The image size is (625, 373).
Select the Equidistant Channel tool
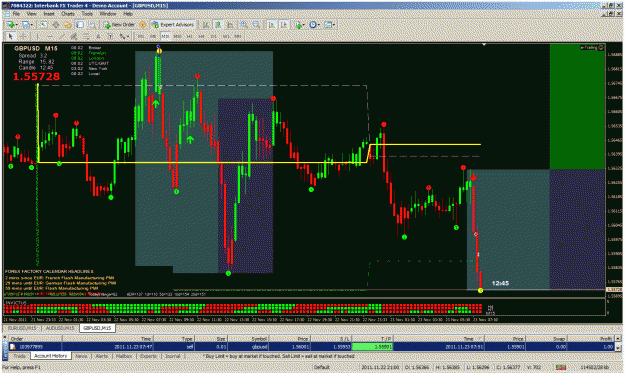click(73, 36)
